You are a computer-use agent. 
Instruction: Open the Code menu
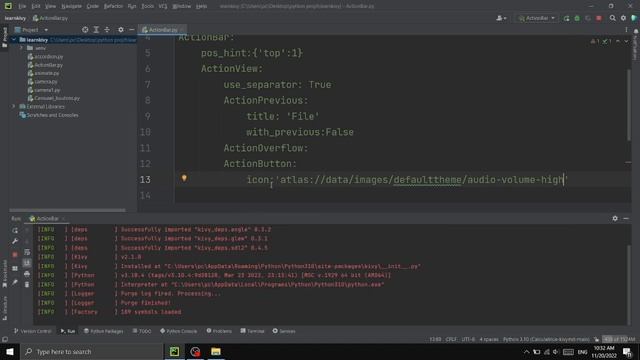click(93, 6)
